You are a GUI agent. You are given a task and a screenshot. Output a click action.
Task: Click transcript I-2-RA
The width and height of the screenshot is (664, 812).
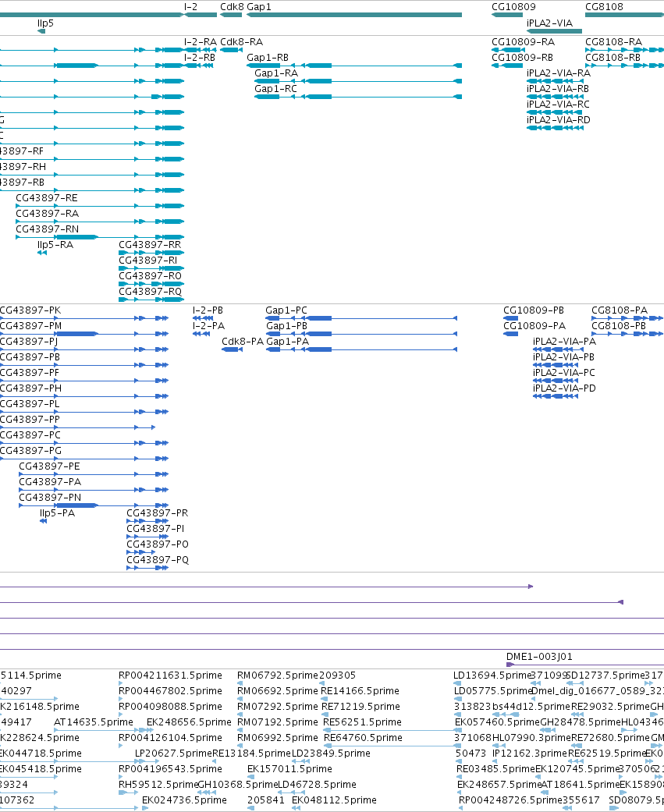(x=200, y=42)
